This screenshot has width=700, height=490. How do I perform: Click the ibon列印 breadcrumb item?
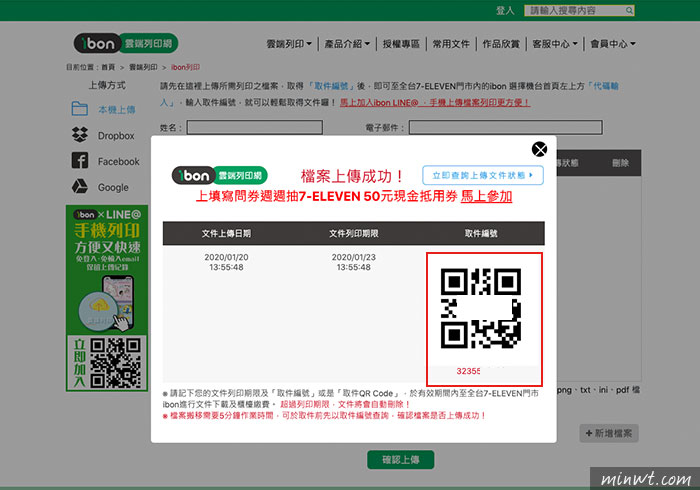coord(185,67)
